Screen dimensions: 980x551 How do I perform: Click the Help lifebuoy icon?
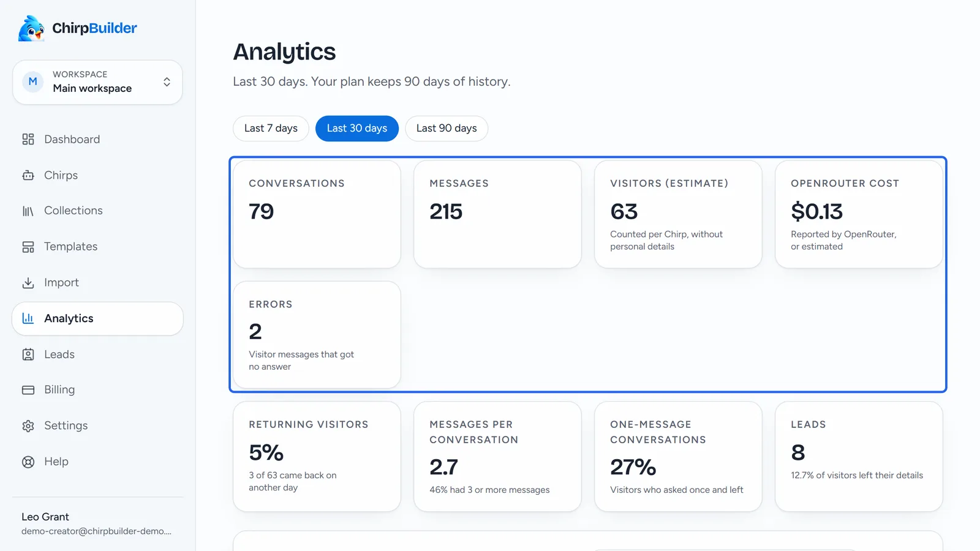pyautogui.click(x=28, y=462)
